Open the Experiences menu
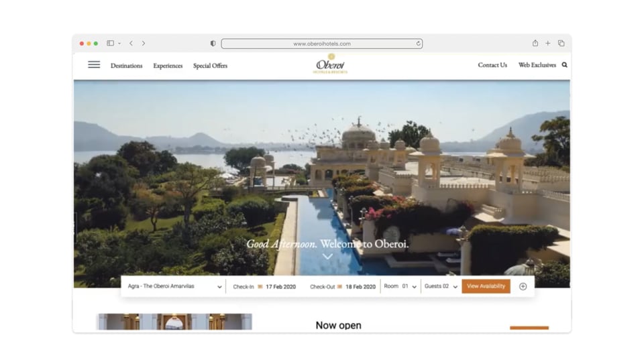 [x=168, y=66]
